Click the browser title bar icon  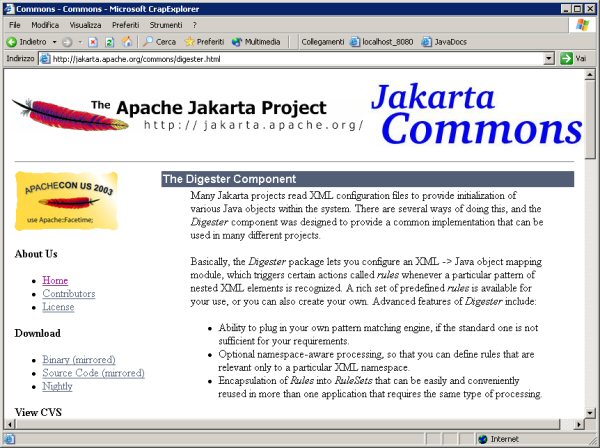tap(10, 9)
